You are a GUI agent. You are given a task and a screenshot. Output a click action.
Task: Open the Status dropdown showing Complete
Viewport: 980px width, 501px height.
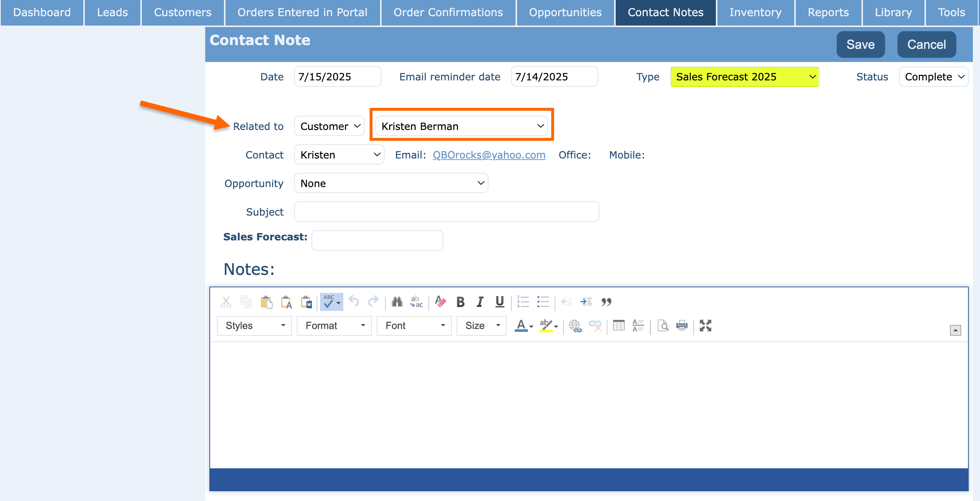[x=933, y=77]
